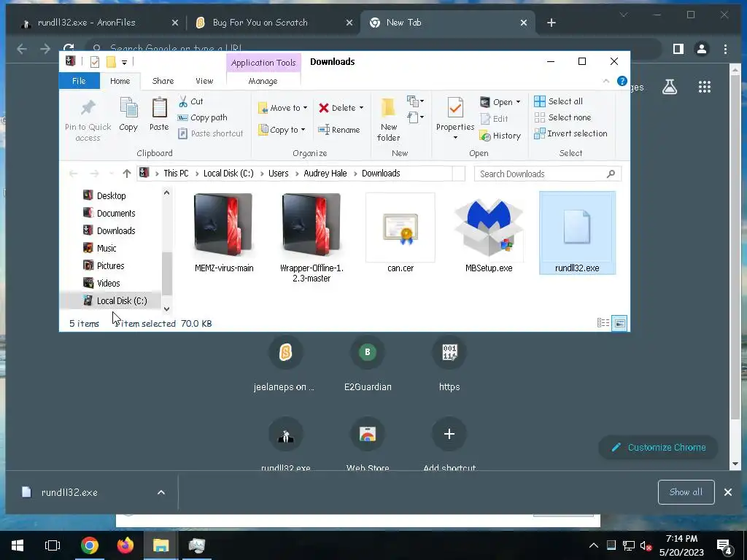Open Explorer Help blue question icon
747x560 pixels.
[x=622, y=81]
